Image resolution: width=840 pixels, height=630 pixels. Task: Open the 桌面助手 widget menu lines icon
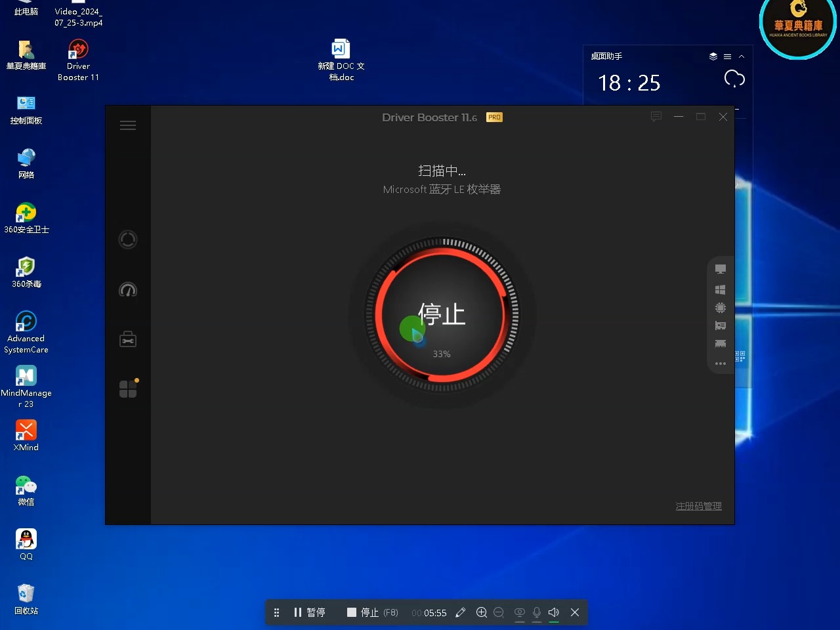click(x=727, y=56)
